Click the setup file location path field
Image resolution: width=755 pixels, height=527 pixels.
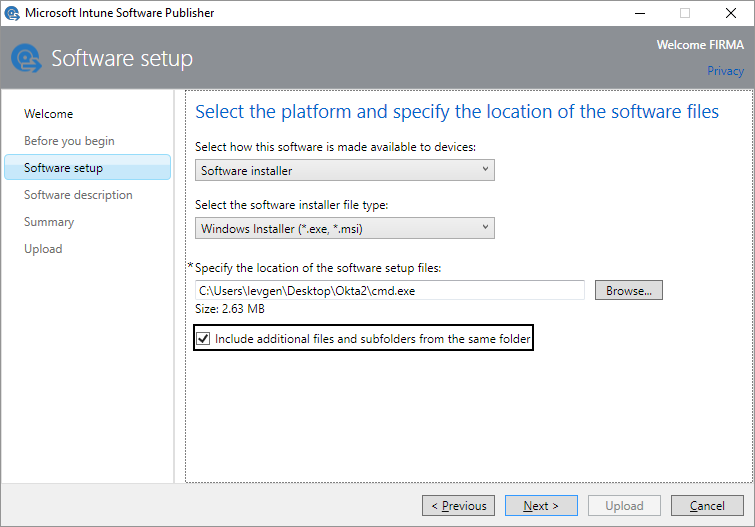click(390, 290)
